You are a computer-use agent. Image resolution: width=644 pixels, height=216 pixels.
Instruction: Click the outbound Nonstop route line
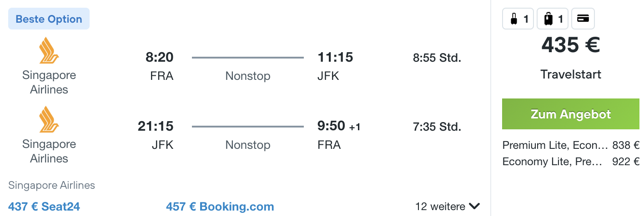(x=248, y=58)
